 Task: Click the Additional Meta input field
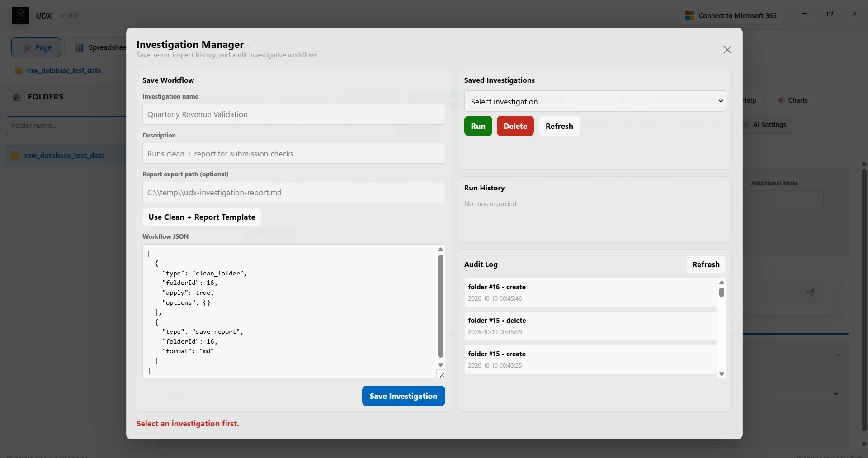tap(787, 199)
